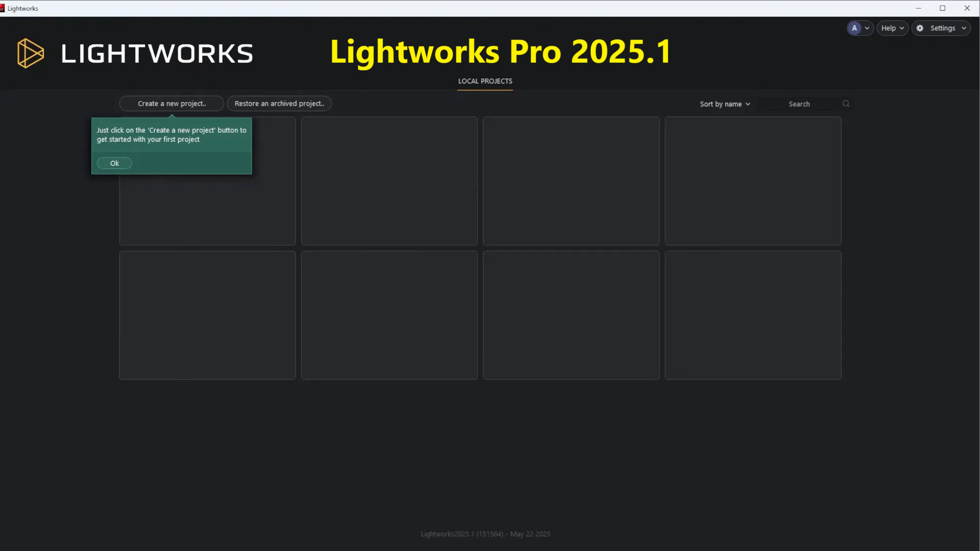Select the last project tile in top row
Image resolution: width=980 pixels, height=551 pixels.
[753, 181]
